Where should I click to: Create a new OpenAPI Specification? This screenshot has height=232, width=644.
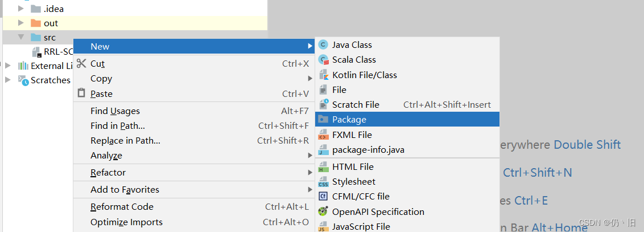pyautogui.click(x=407, y=211)
